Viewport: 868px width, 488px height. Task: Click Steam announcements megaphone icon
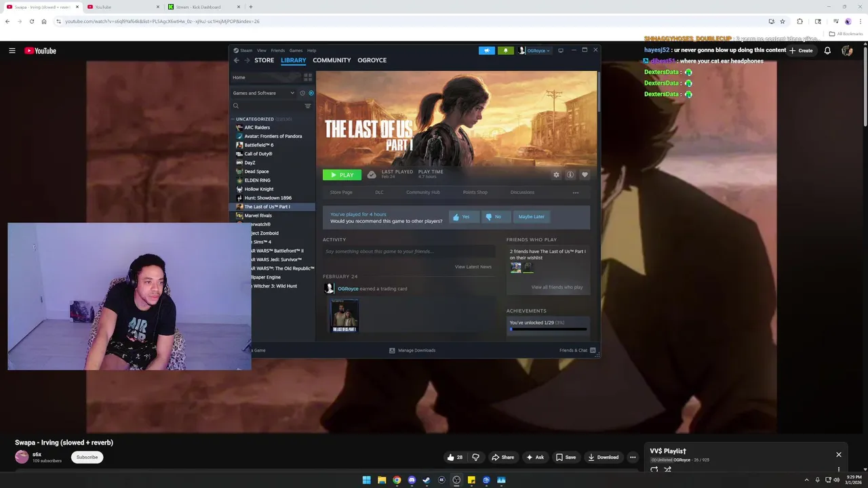(x=486, y=50)
